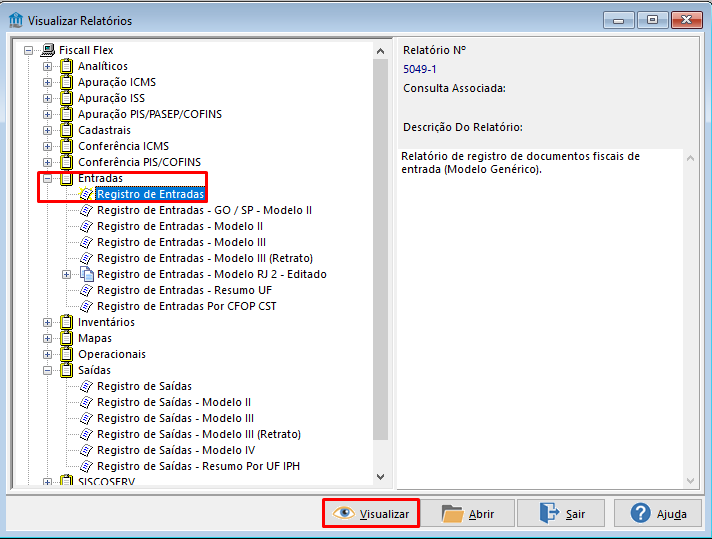Viewport: 712px width, 539px height.
Task: Expand the Analíticos folder
Action: click(x=47, y=66)
